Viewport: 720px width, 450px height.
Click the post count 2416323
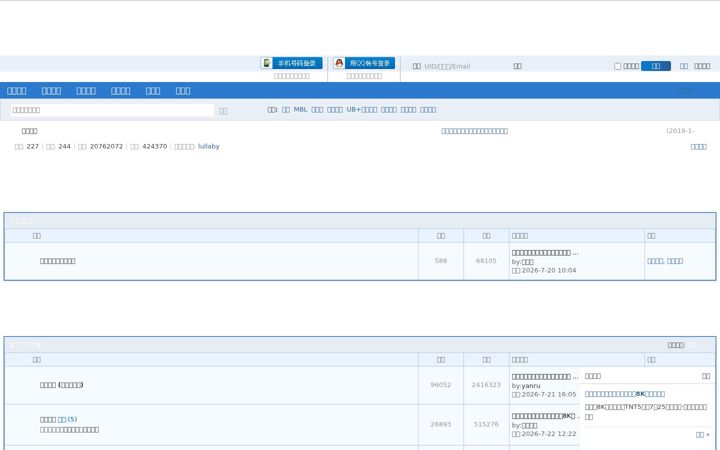(486, 385)
